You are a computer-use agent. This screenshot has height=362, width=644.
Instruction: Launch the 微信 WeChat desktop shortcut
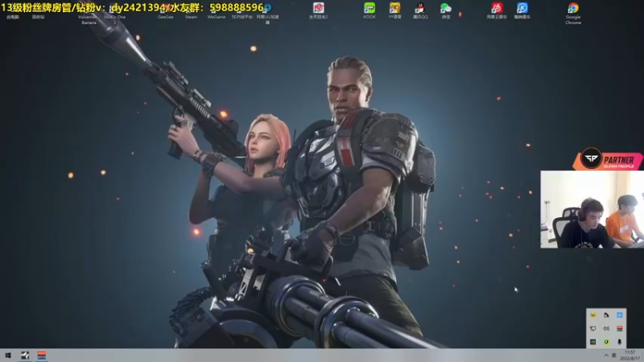click(446, 10)
